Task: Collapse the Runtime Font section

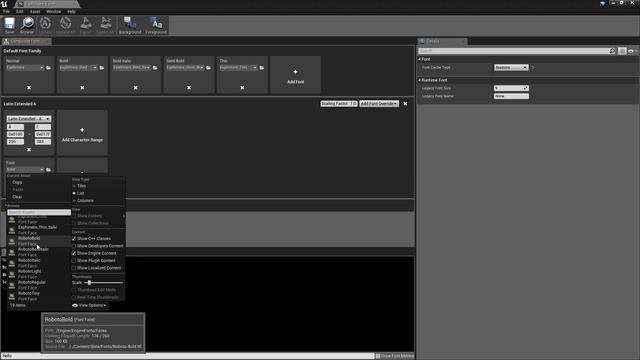Action: [x=419, y=80]
